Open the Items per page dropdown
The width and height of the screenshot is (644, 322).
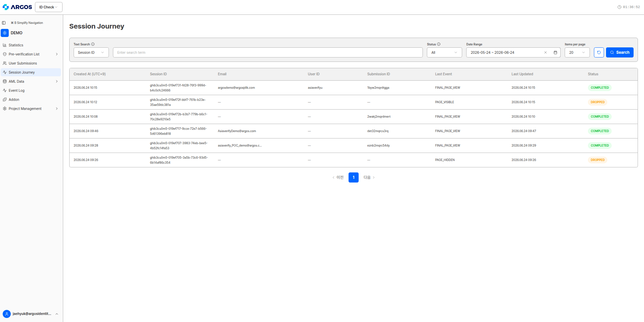click(577, 52)
